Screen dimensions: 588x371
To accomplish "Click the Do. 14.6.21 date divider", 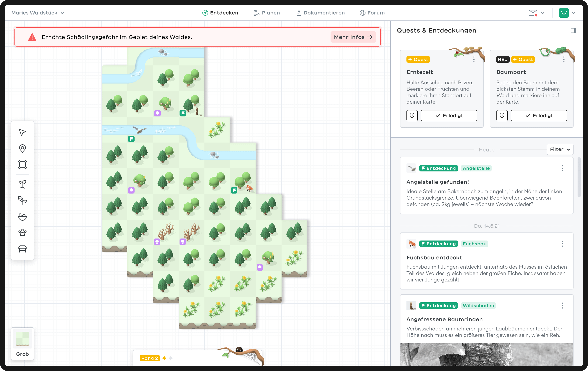I will [486, 226].
